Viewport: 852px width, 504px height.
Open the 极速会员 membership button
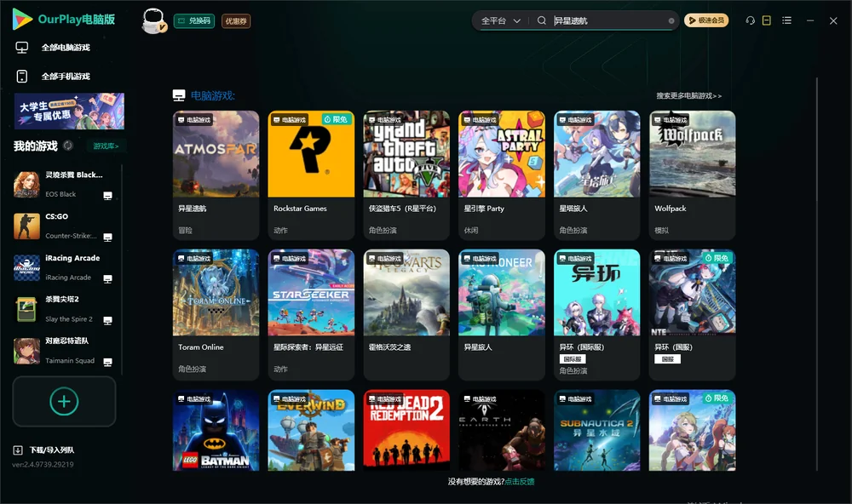click(706, 20)
